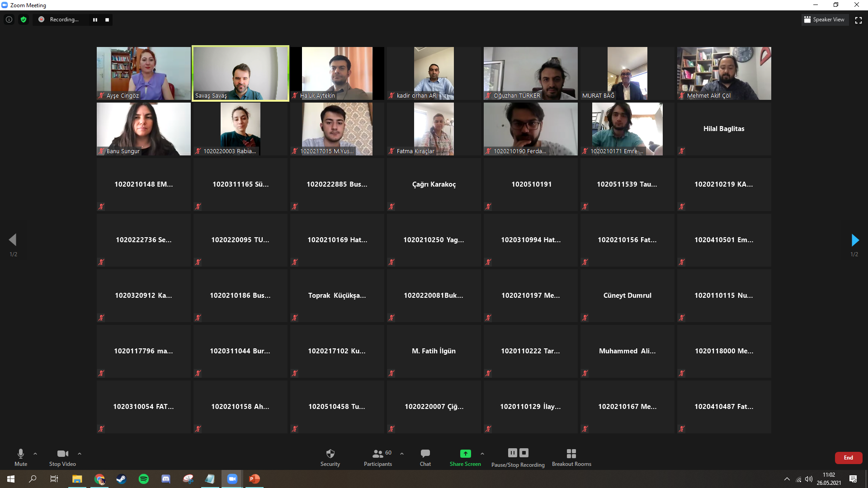Start Share Screen

[x=465, y=457]
